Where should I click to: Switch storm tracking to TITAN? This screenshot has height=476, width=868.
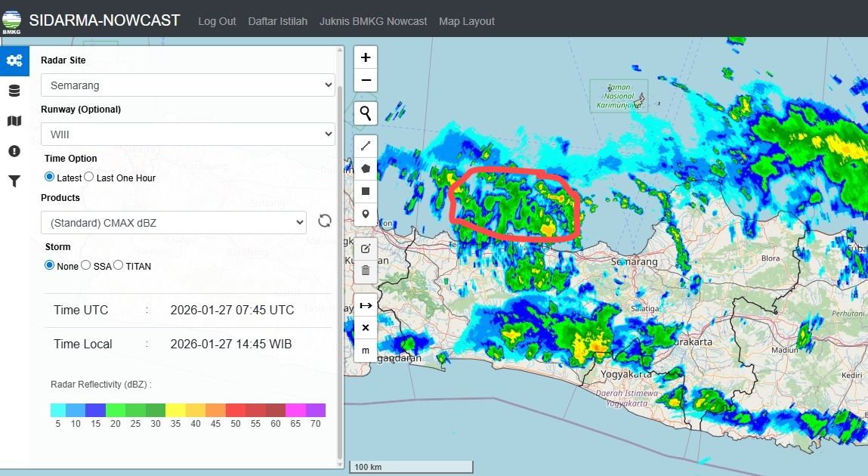[x=119, y=266]
